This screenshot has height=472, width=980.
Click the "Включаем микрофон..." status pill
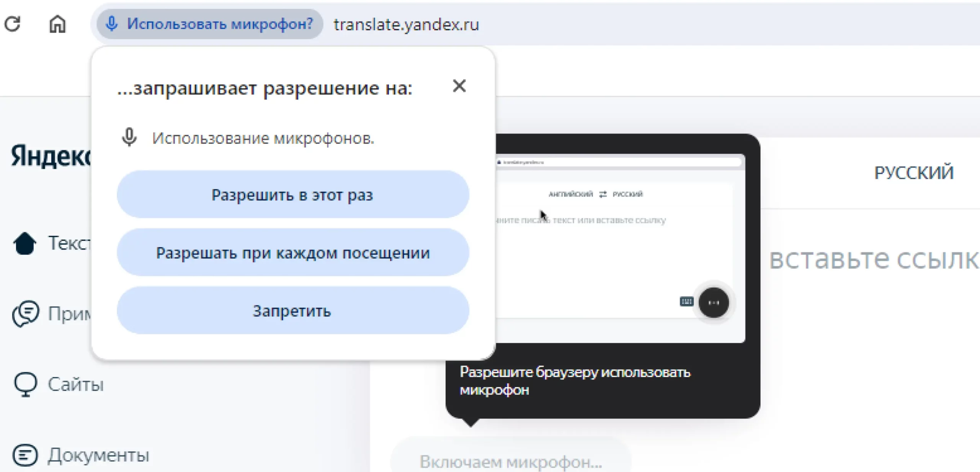pos(510,461)
